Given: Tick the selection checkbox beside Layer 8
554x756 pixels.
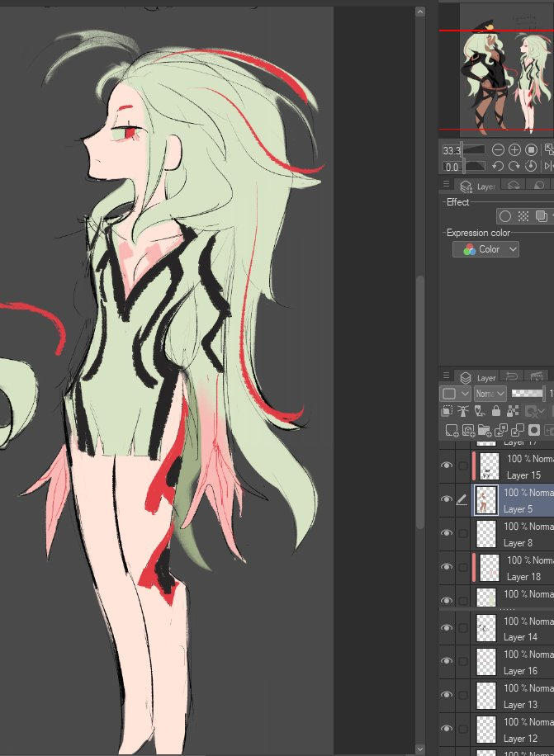Looking at the screenshot, I should [462, 533].
